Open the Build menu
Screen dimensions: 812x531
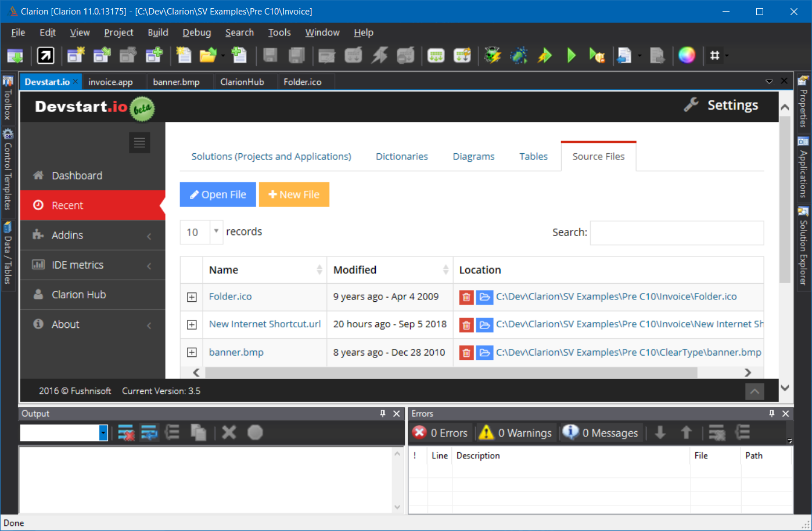[157, 32]
